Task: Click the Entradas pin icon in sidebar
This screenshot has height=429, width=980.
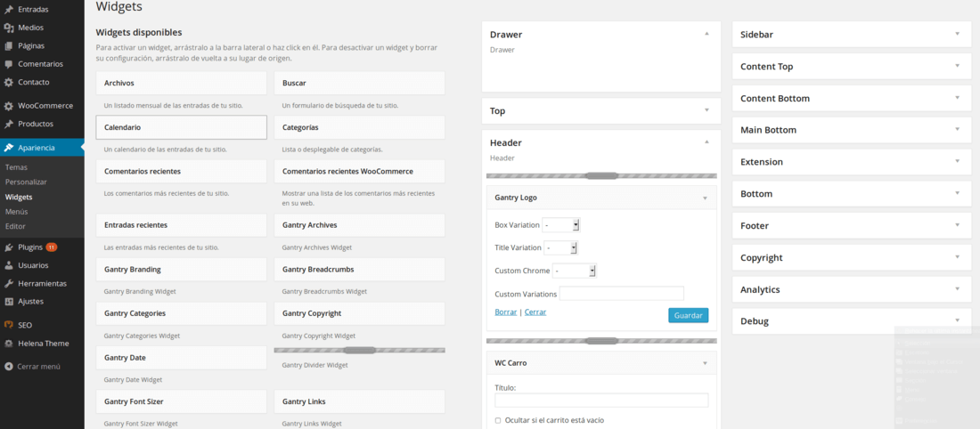Action: 9,10
